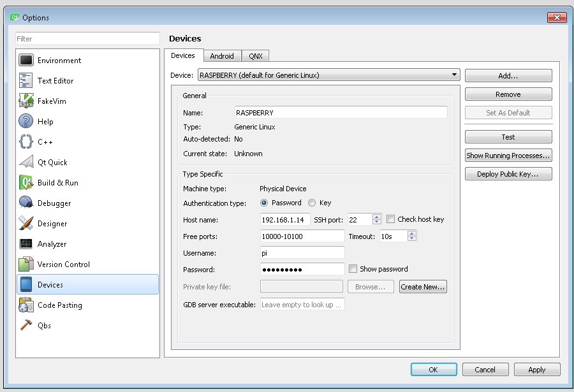Select the Designer brush icon

click(26, 223)
